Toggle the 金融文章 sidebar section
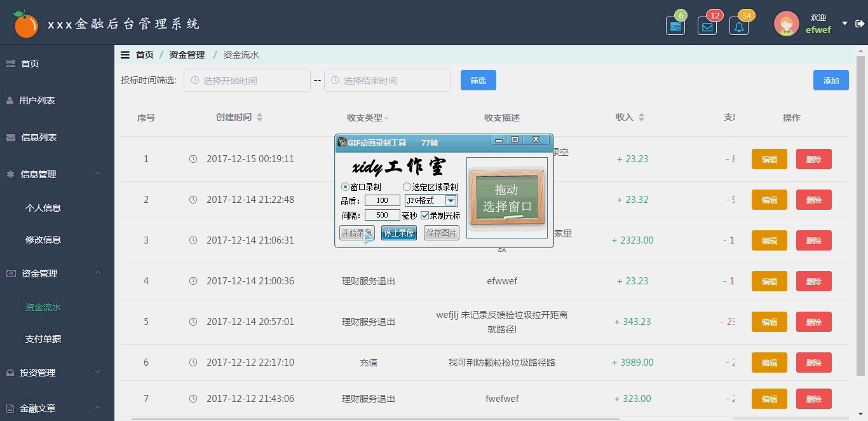Viewport: 868px width, 421px height. click(x=57, y=408)
